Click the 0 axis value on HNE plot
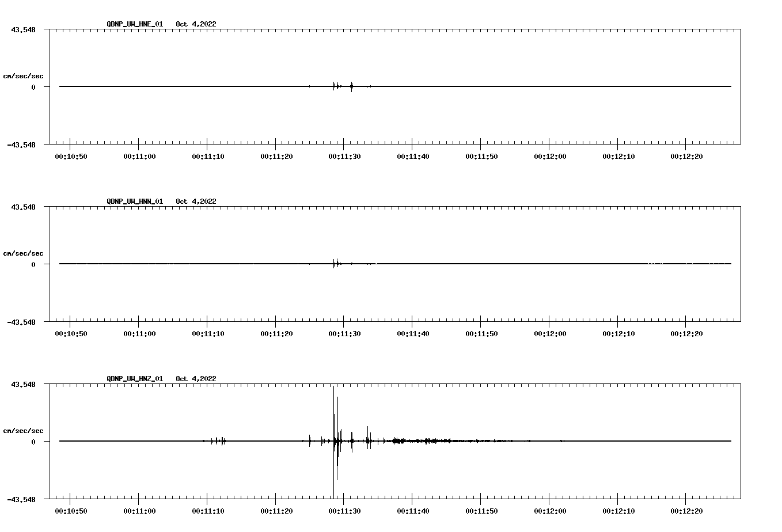Screen dimensions: 782x532 [x=33, y=87]
